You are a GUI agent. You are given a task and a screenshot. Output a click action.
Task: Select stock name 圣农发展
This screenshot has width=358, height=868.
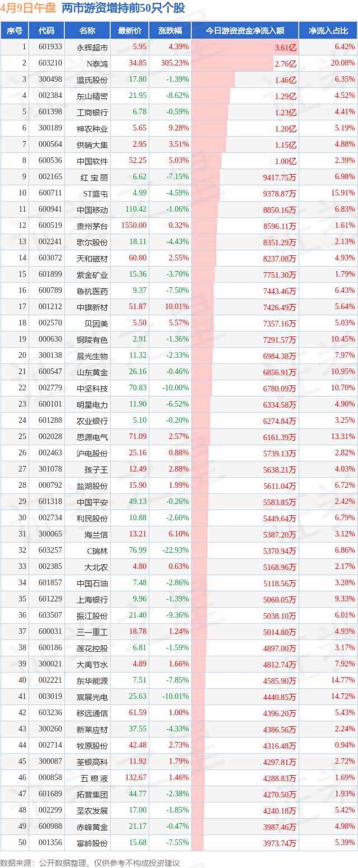pos(92,810)
